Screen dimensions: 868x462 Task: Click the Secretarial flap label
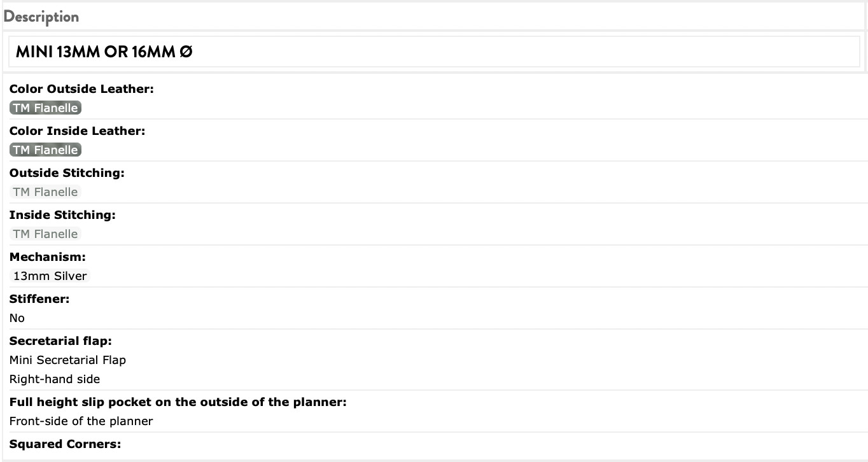point(60,341)
